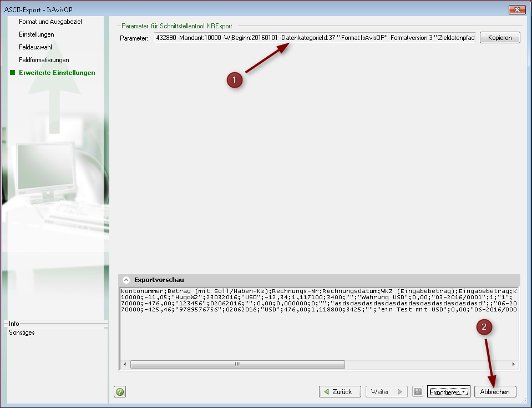Click the green help question mark icon
The width and height of the screenshot is (532, 408).
[120, 392]
